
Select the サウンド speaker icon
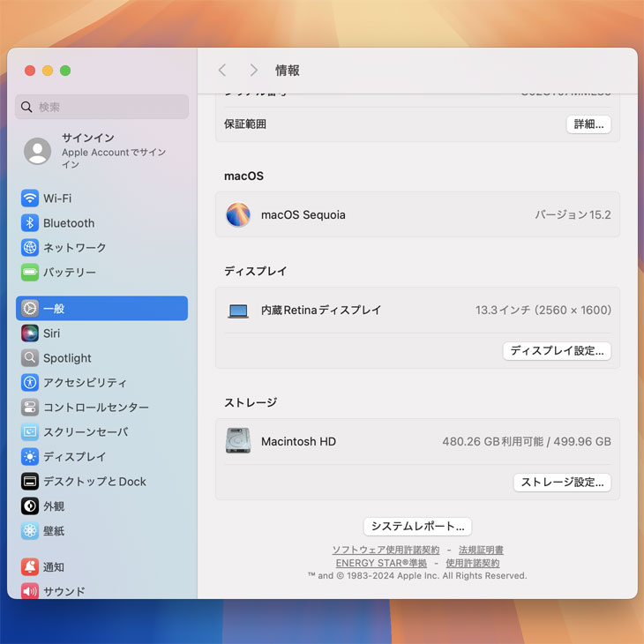[30, 591]
